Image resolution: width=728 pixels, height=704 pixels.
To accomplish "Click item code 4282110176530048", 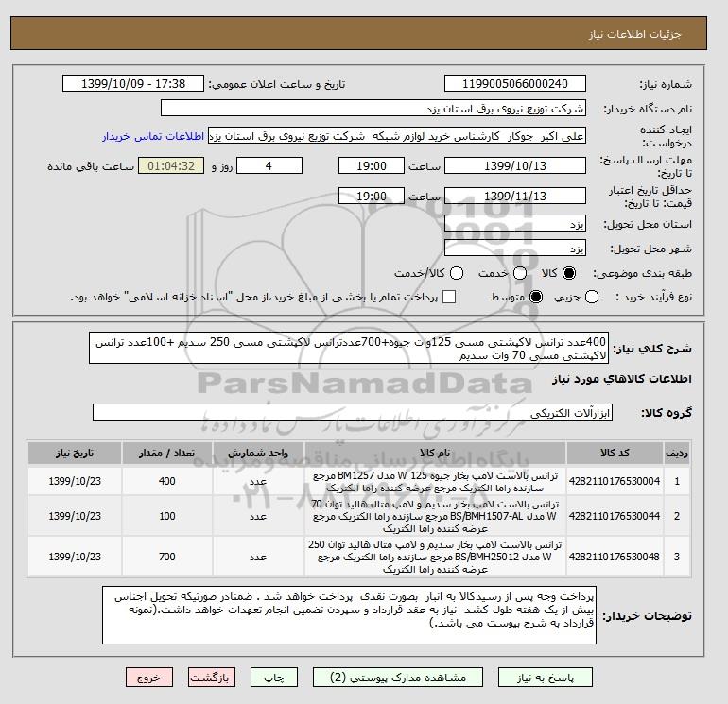I will [x=615, y=557].
